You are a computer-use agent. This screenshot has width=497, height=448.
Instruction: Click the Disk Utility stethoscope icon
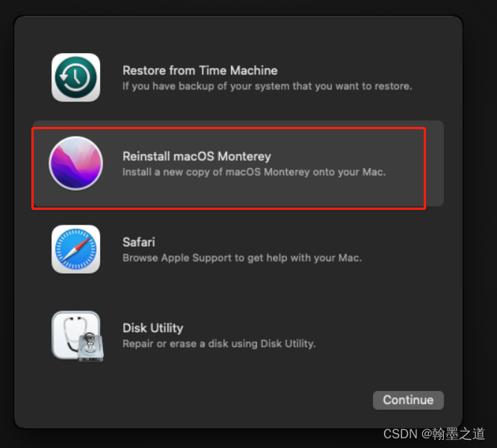[77, 336]
